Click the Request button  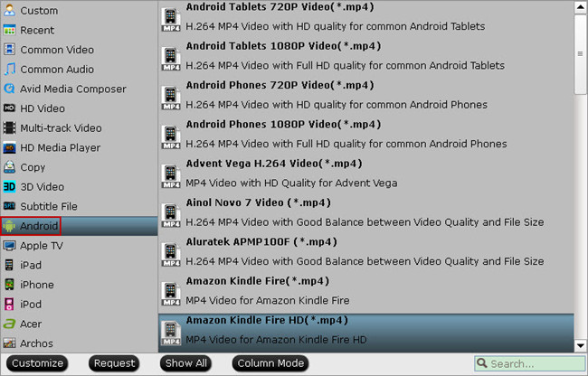coord(114,363)
